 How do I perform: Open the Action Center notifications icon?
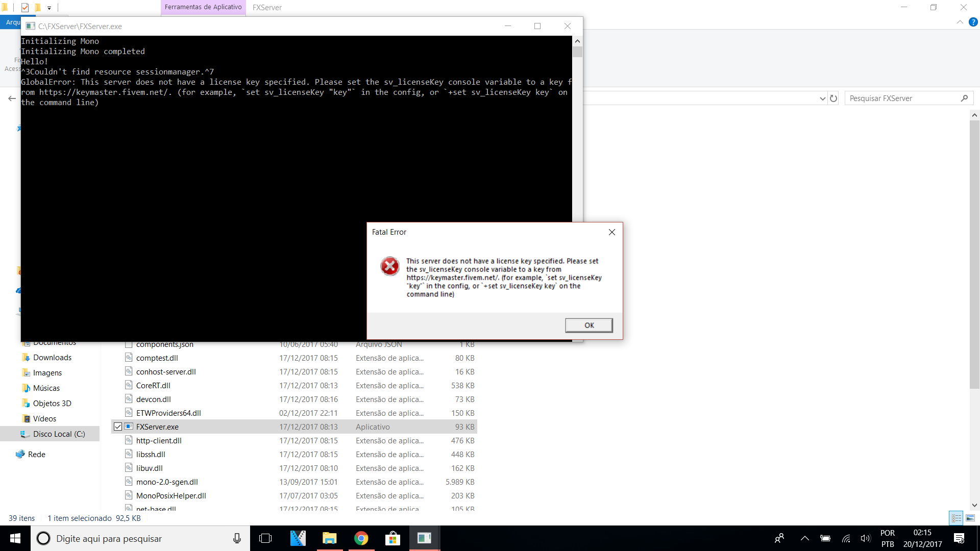959,538
